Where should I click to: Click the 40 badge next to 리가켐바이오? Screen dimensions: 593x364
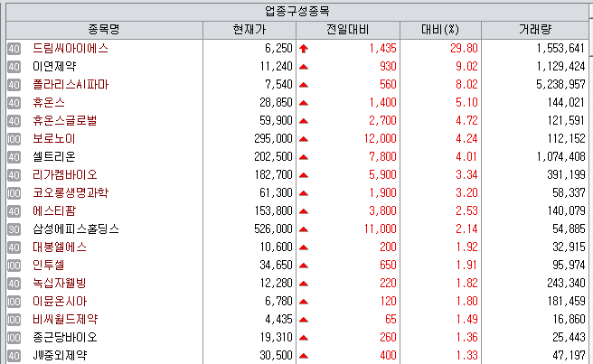tap(14, 175)
